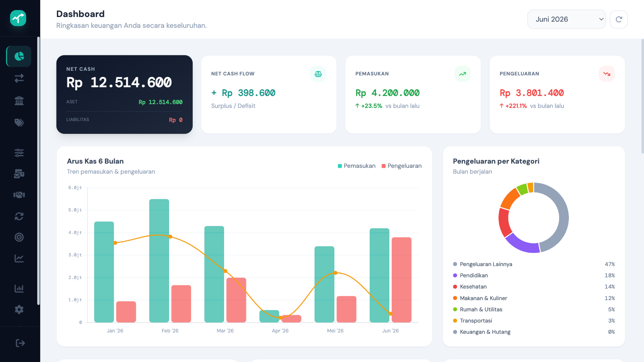This screenshot has height=362, width=644.
Task: Open the transactions arrows sidebar icon
Action: (19, 79)
